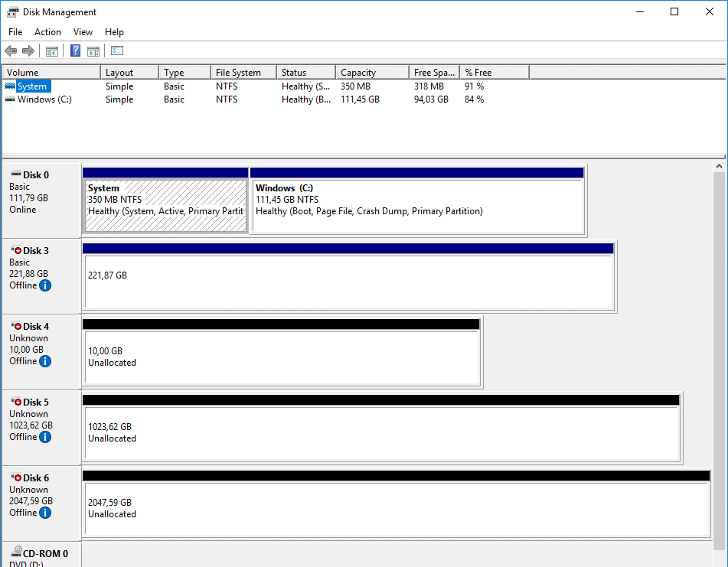
Task: Sort by the File System column header
Action: [243, 73]
